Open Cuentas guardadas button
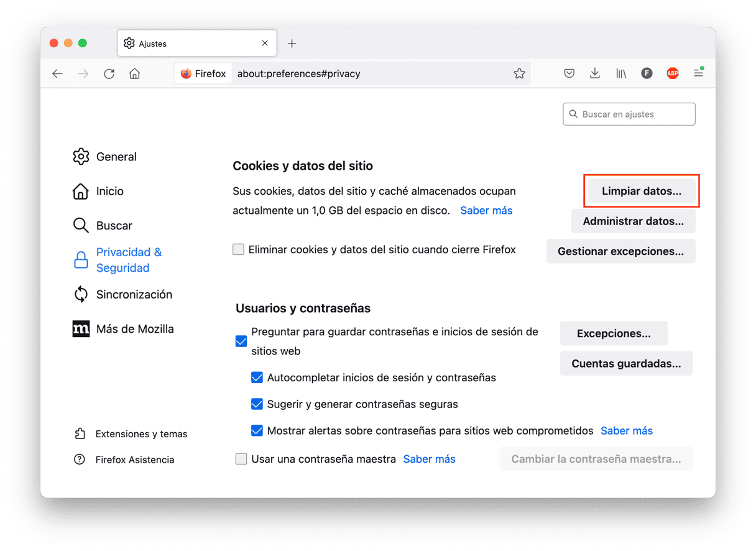This screenshot has width=756, height=551. (x=626, y=363)
